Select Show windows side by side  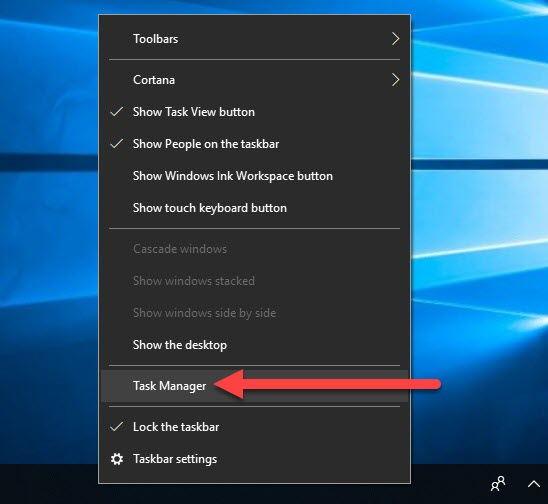254,313
